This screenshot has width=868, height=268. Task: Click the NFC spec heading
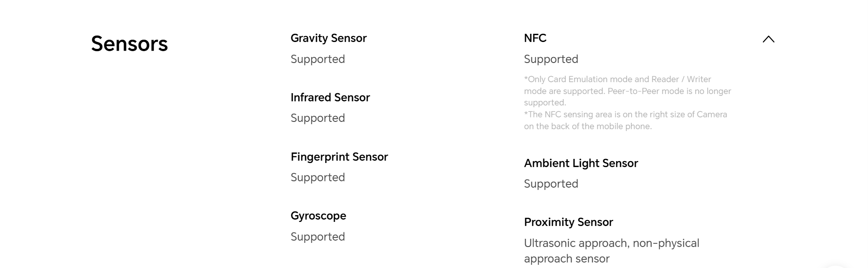click(x=535, y=38)
